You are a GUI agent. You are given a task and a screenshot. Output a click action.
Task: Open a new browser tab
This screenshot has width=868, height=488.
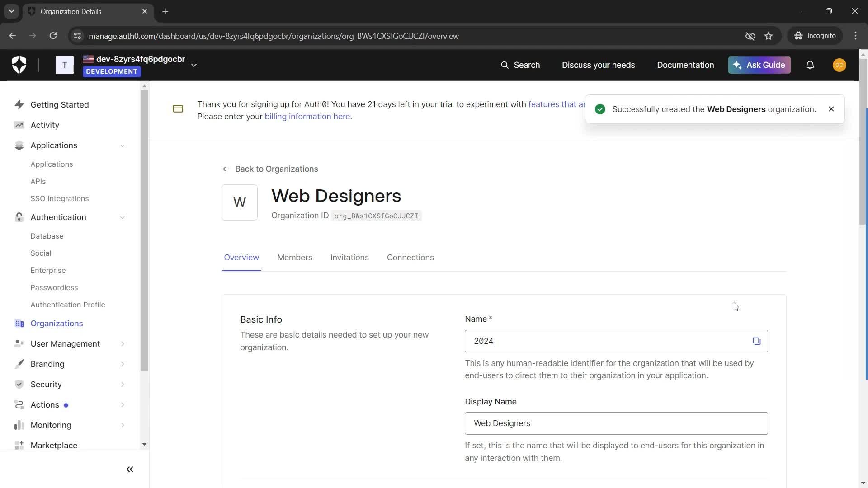pos(165,11)
